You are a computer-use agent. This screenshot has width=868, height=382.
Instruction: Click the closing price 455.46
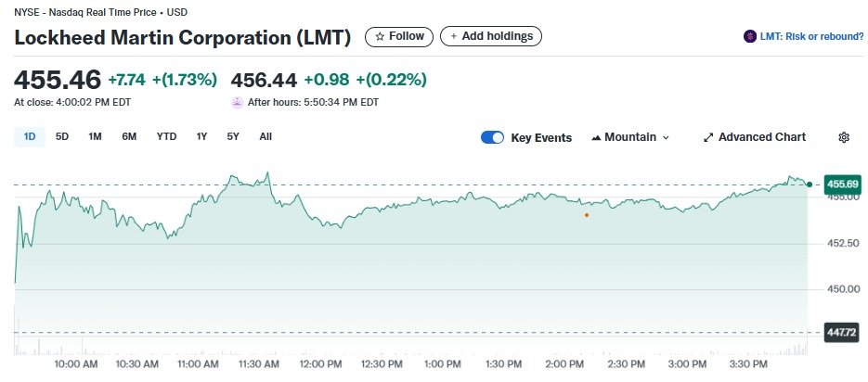[x=58, y=80]
